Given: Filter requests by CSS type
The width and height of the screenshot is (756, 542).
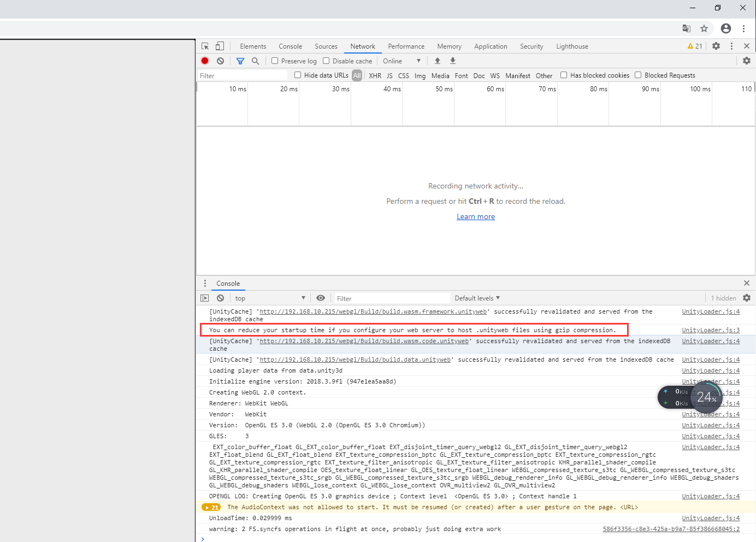Looking at the screenshot, I should 404,76.
